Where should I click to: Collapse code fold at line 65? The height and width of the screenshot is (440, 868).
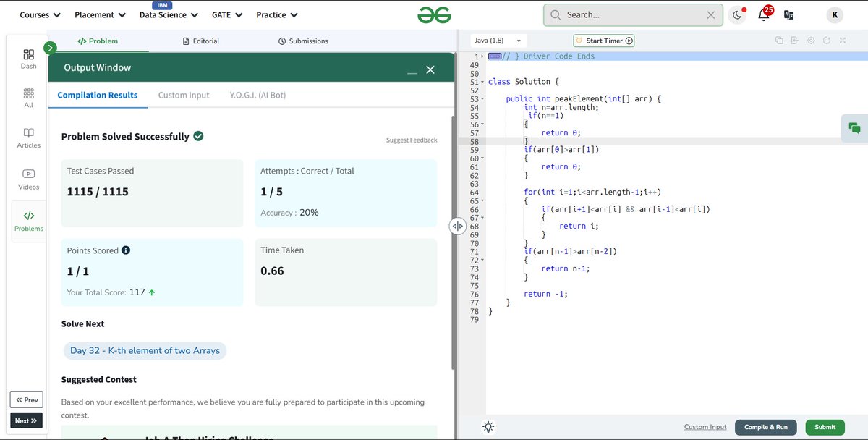tap(482, 201)
